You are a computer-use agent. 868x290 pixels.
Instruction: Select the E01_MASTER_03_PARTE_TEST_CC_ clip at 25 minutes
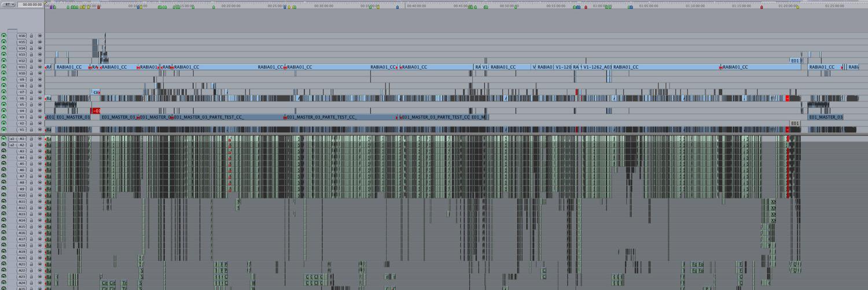[x=341, y=117]
